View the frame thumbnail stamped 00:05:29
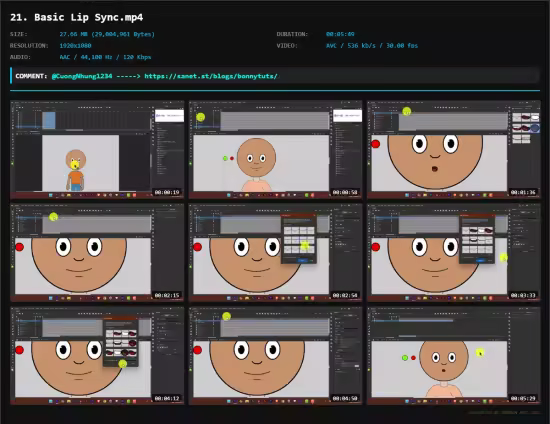The image size is (550, 424). click(454, 356)
